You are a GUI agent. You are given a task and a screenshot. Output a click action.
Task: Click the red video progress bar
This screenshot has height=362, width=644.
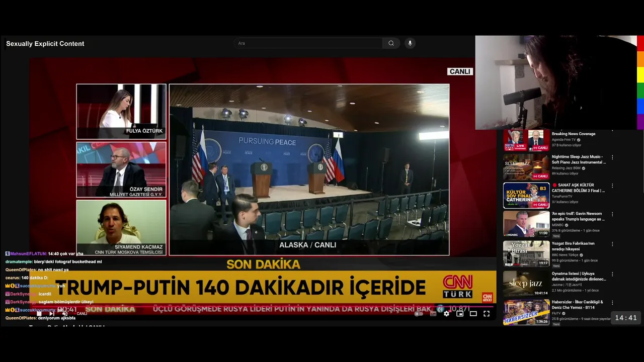tap(262, 307)
